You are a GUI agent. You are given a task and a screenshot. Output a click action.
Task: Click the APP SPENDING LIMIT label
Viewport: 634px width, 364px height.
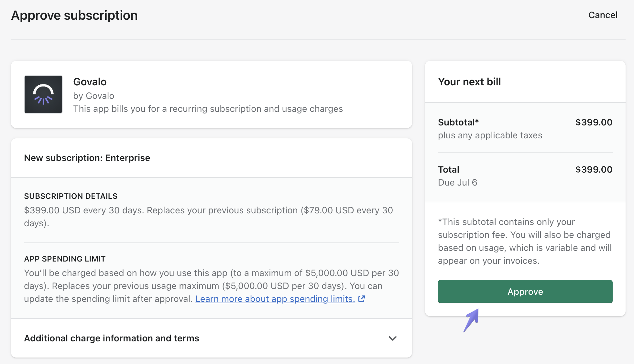[x=65, y=259]
